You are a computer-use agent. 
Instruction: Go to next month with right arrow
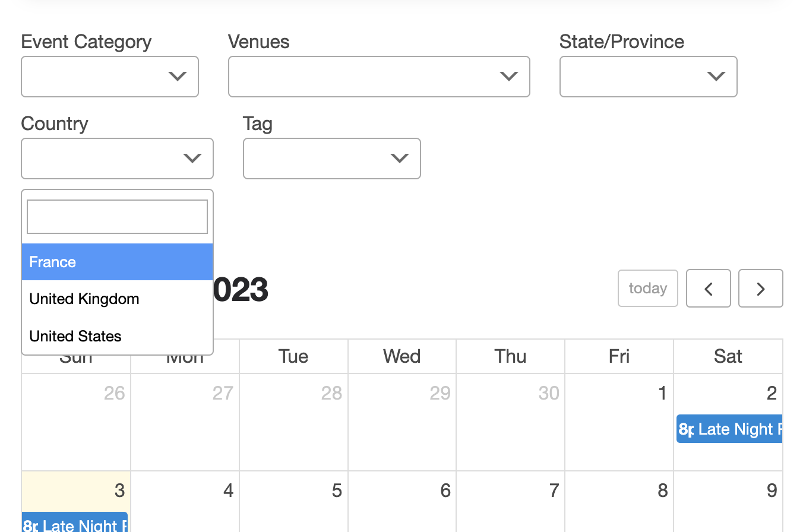point(760,289)
